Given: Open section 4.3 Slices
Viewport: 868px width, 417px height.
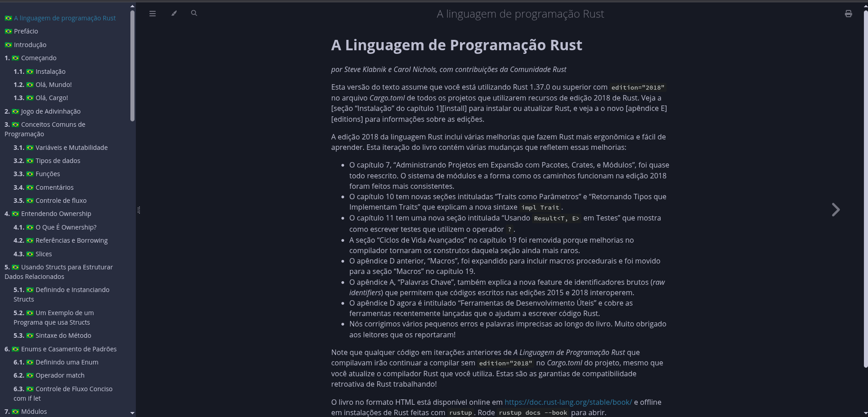Looking at the screenshot, I should pos(33,254).
